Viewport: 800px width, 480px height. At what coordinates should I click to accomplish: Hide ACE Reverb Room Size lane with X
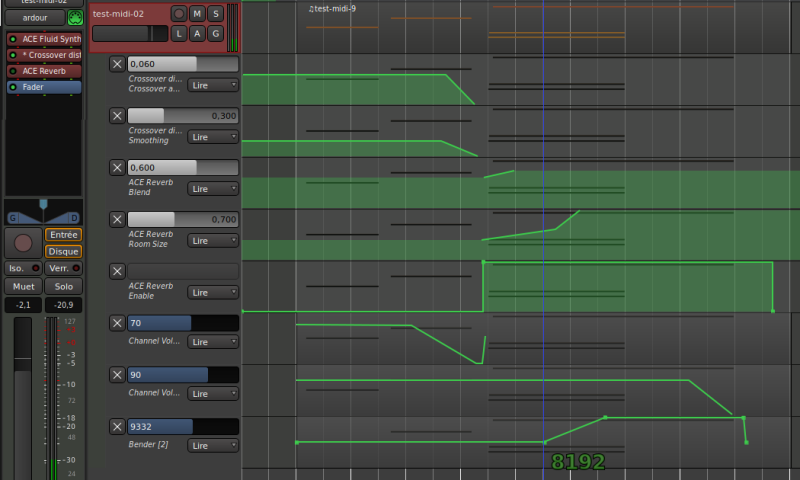click(x=117, y=219)
